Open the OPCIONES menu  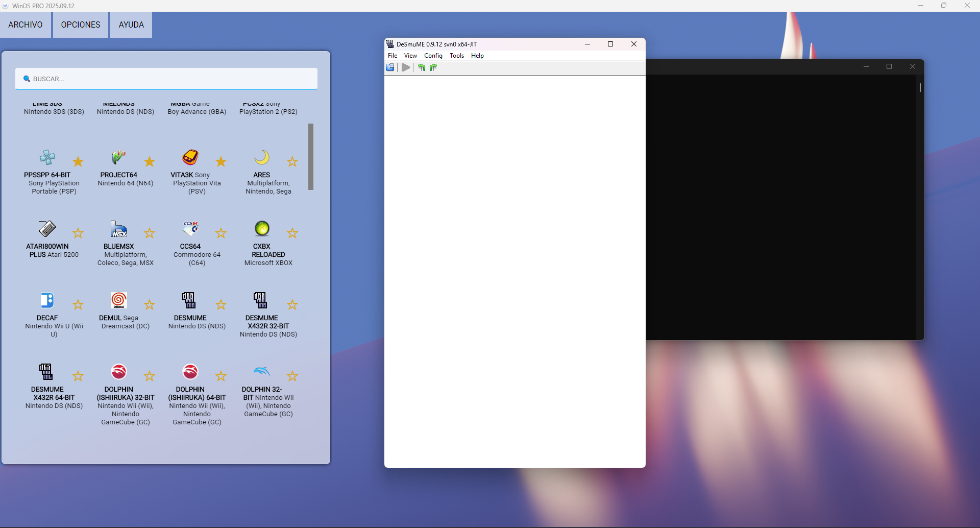(81, 25)
